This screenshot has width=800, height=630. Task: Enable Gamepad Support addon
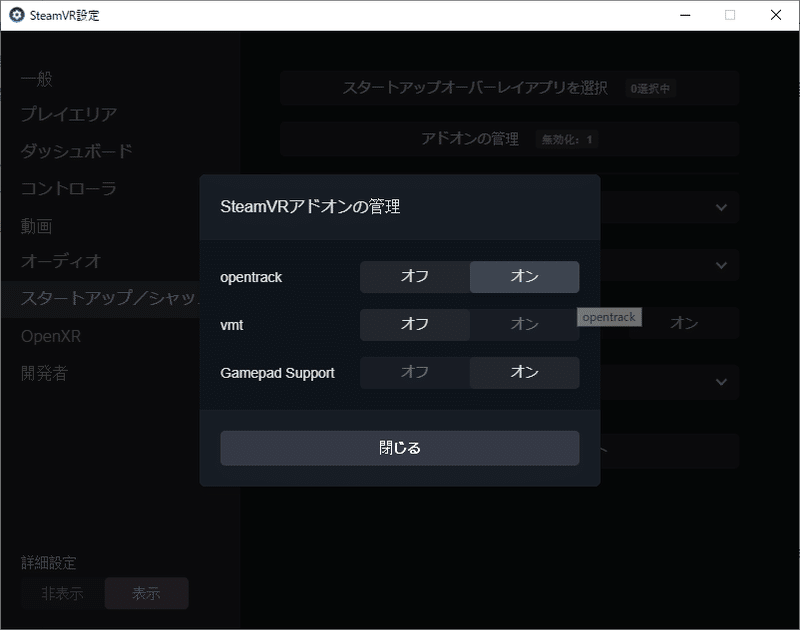point(524,372)
